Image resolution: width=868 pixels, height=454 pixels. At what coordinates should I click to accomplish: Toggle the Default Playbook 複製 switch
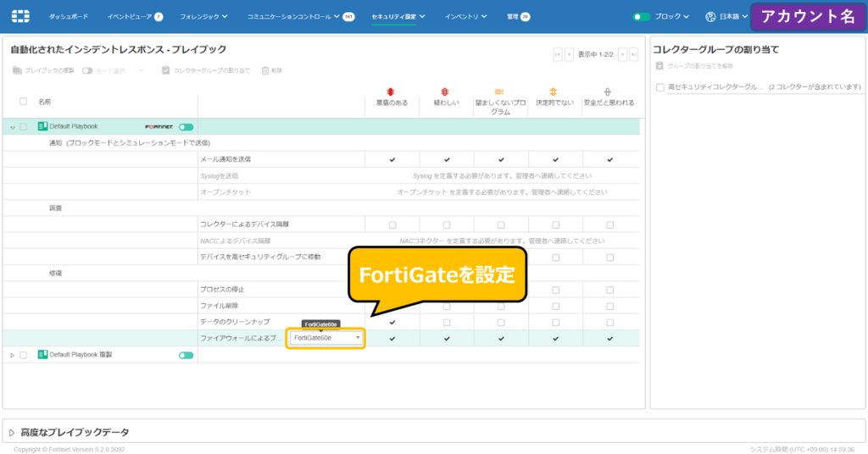click(x=186, y=355)
